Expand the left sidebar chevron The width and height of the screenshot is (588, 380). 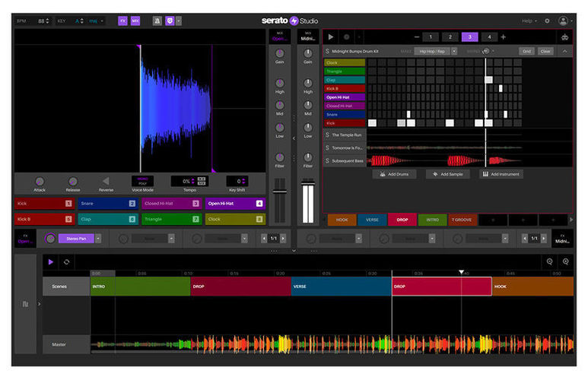(39, 304)
